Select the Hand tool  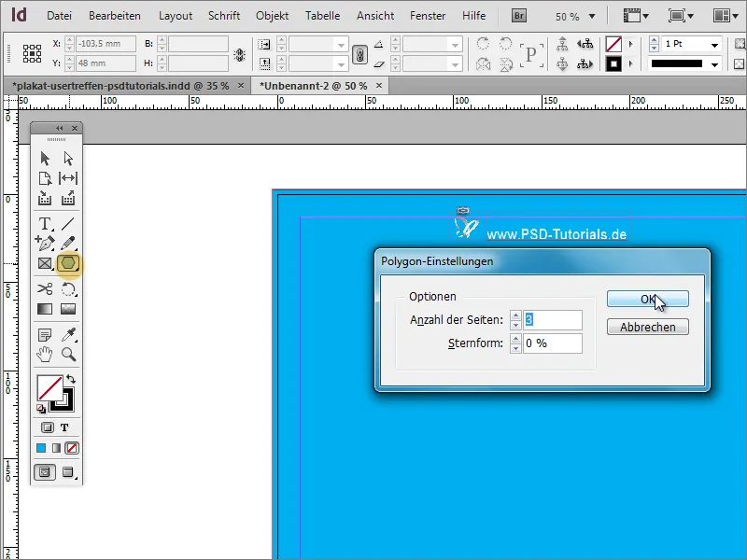(x=45, y=355)
